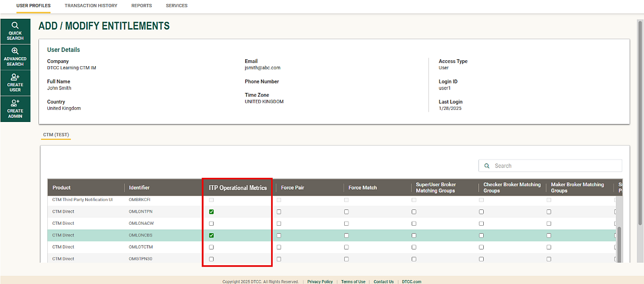Open the Services menu tab
Image resolution: width=644 pixels, height=284 pixels.
[177, 6]
